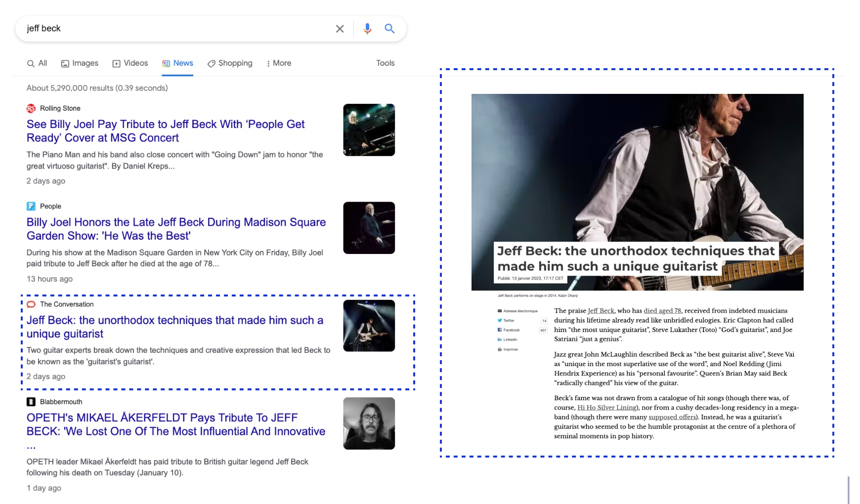Click the '13 hours ago' timestamp

[x=49, y=279]
